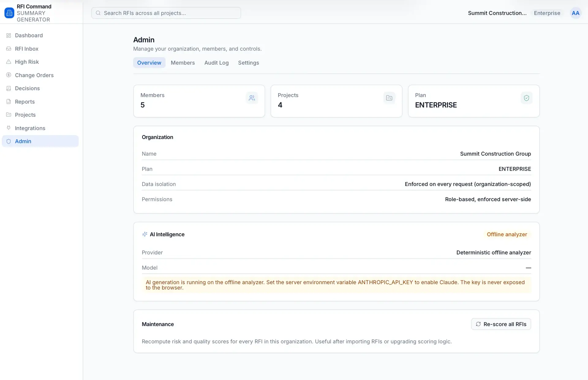Click the Change Orders dollar icon

tap(9, 75)
